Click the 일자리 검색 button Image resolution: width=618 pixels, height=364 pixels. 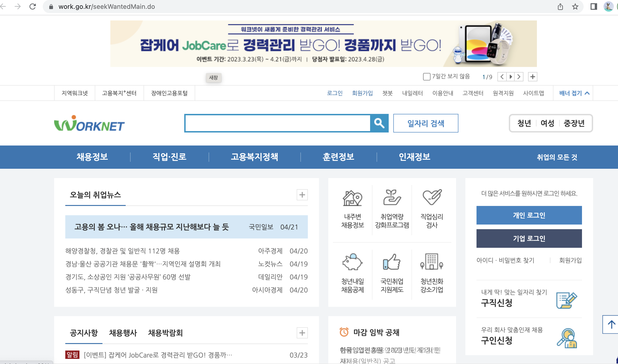[x=425, y=123]
